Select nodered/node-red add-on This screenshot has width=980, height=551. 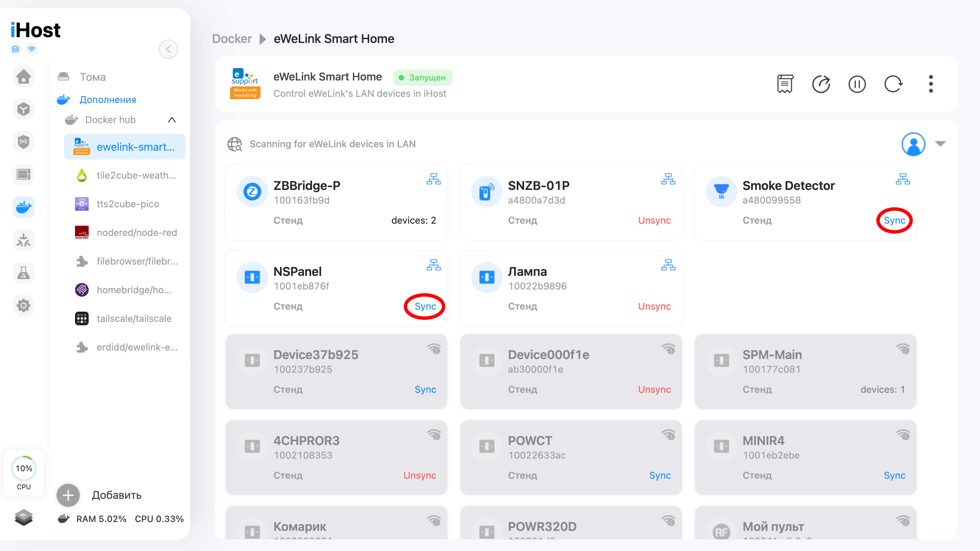125,233
